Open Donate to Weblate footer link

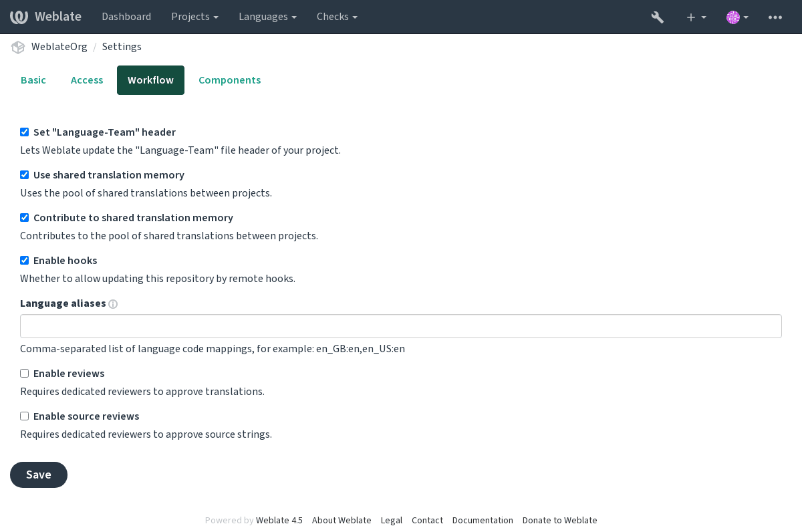(x=560, y=520)
